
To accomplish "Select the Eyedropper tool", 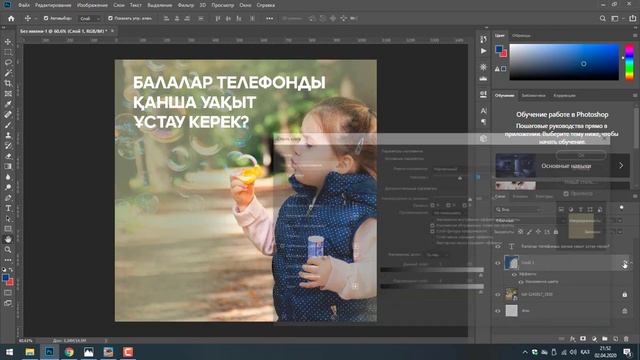I will click(8, 104).
